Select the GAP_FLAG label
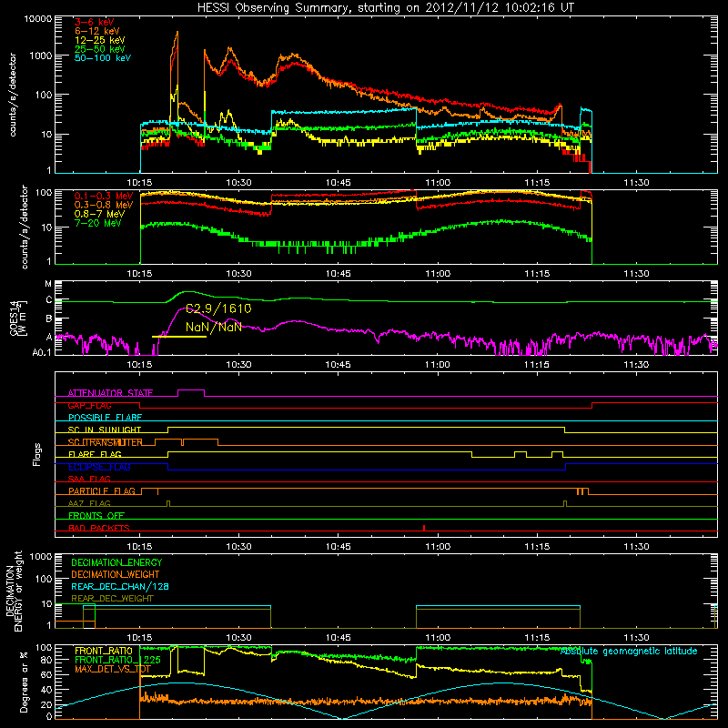Screen dimensions: 728x728 tap(89, 405)
